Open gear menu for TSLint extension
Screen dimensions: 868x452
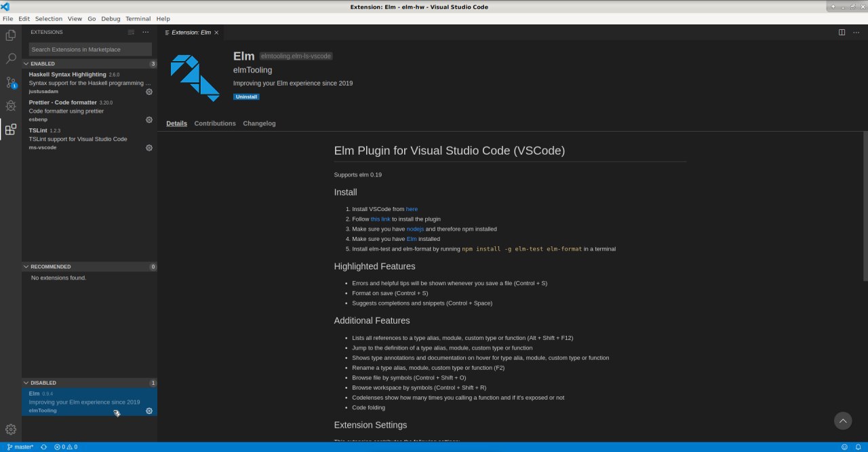click(149, 147)
